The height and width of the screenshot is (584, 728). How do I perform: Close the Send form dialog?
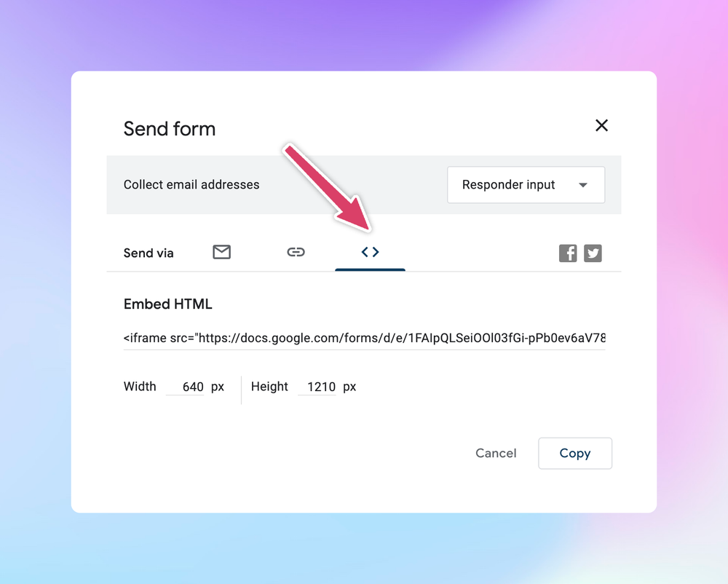(x=601, y=125)
